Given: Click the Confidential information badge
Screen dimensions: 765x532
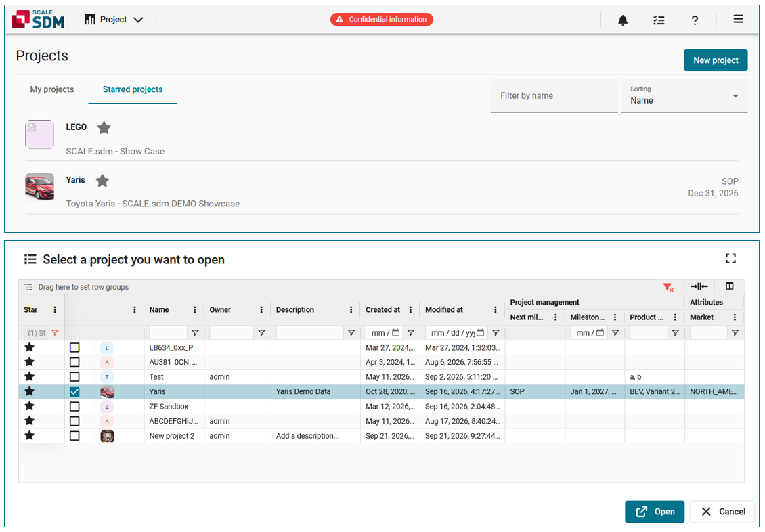Looking at the screenshot, I should click(382, 20).
